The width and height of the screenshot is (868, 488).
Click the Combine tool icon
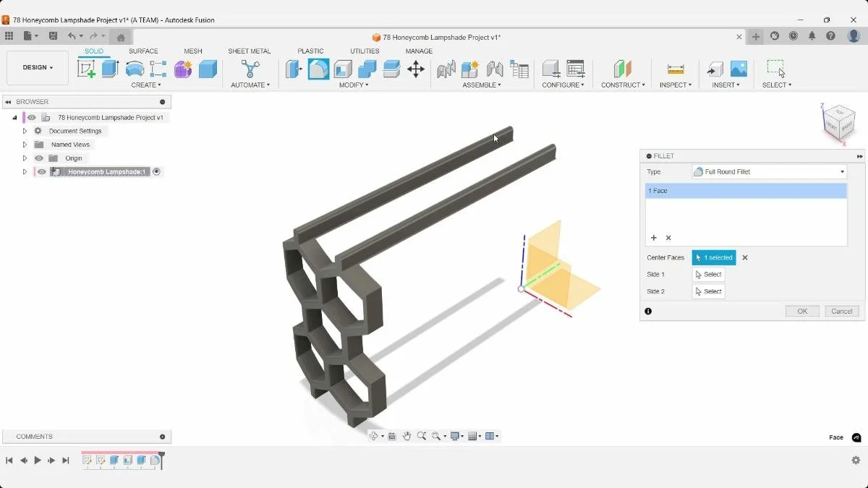point(367,69)
